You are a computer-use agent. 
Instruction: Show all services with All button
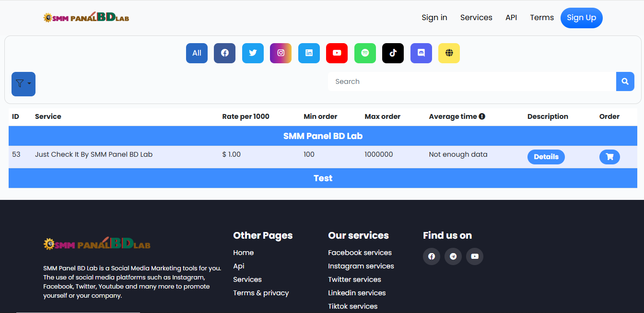(197, 53)
